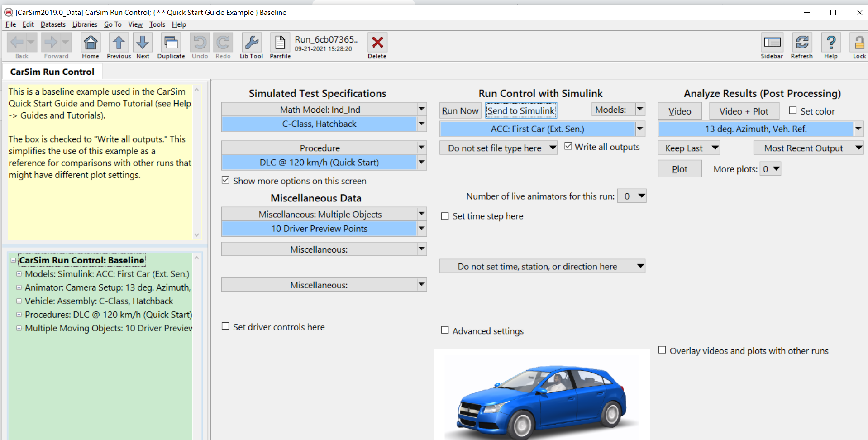Click the blue hatchback car thumbnail
The image size is (868, 440).
[x=542, y=395]
